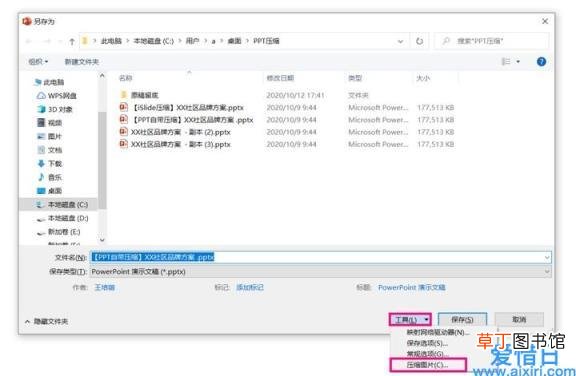
Task: Click 添加标记 tag link
Action: coord(250,287)
